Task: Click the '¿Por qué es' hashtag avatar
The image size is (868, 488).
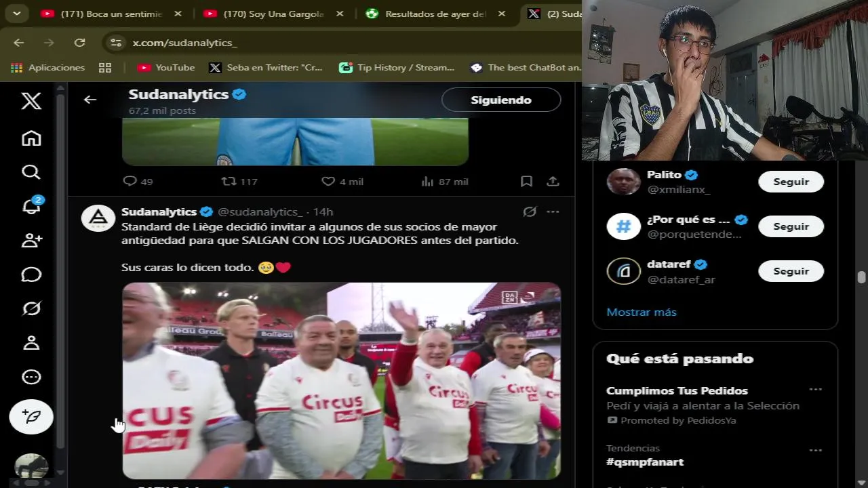Action: [623, 226]
